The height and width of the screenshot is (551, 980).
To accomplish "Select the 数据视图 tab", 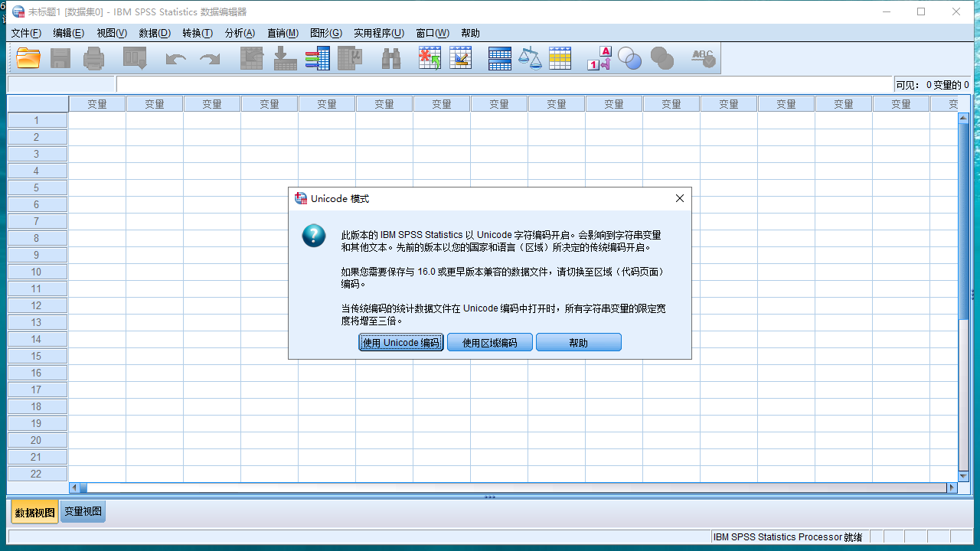I will coord(34,512).
